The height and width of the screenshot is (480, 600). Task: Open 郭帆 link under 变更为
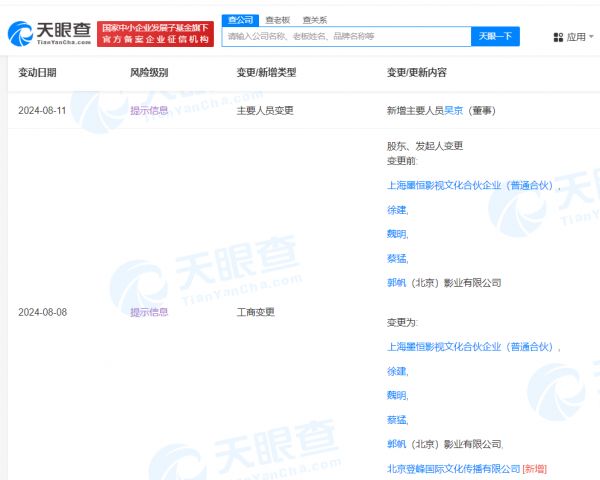click(396, 444)
